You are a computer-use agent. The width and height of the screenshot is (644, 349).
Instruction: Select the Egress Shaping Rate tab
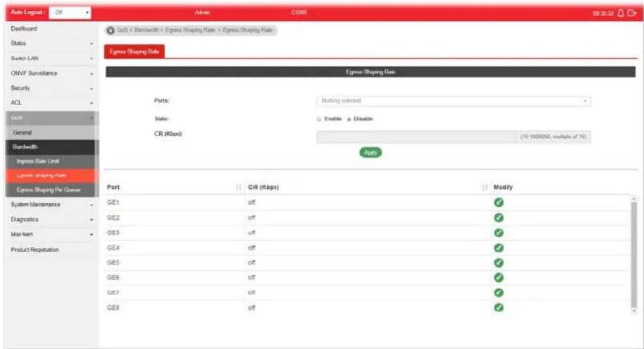(x=134, y=52)
